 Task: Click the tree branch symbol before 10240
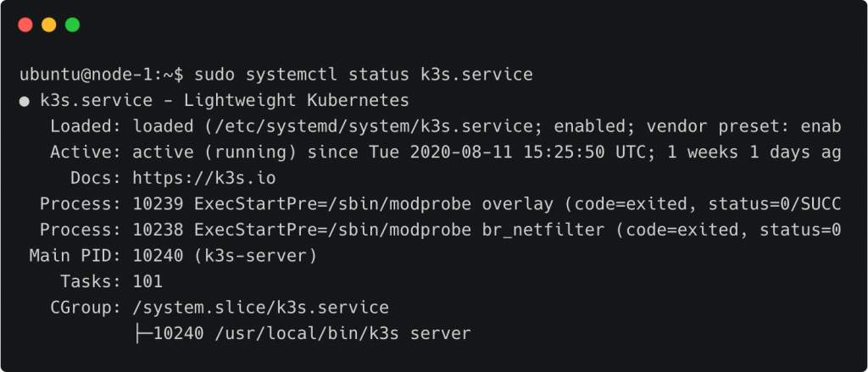[x=144, y=333]
